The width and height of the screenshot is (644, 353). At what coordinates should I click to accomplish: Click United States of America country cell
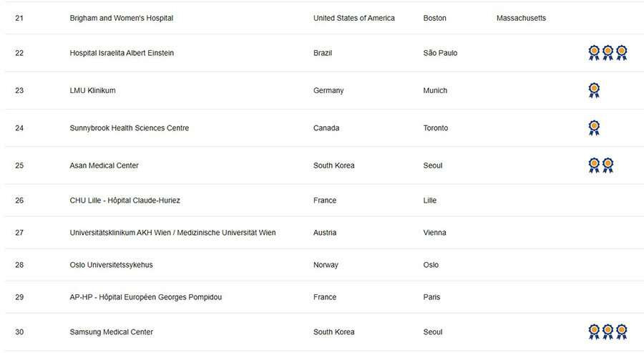[354, 18]
